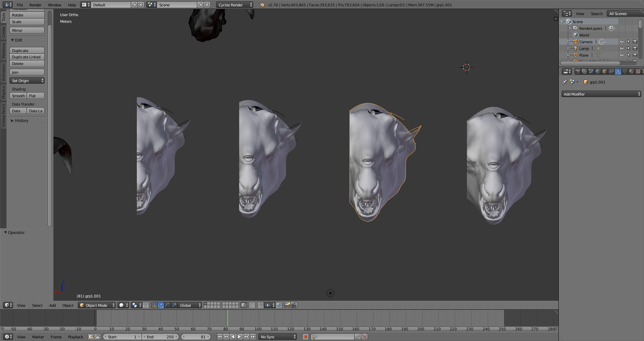Open the No Sync playback dropdown
644x341 pixels.
278,337
